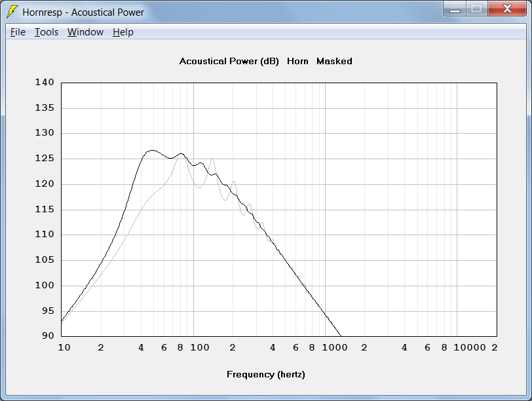Click the 'Masked' label in chart title
The image size is (532, 401).
pos(334,62)
